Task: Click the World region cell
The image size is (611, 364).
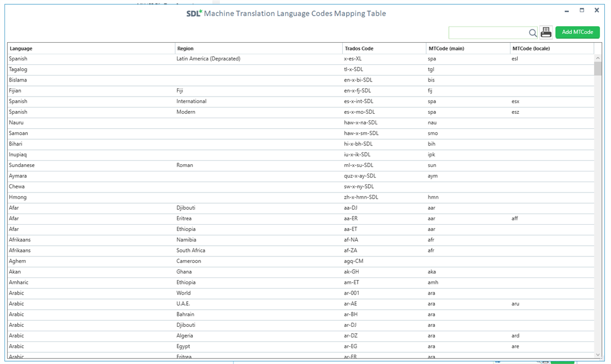Action: point(183,293)
